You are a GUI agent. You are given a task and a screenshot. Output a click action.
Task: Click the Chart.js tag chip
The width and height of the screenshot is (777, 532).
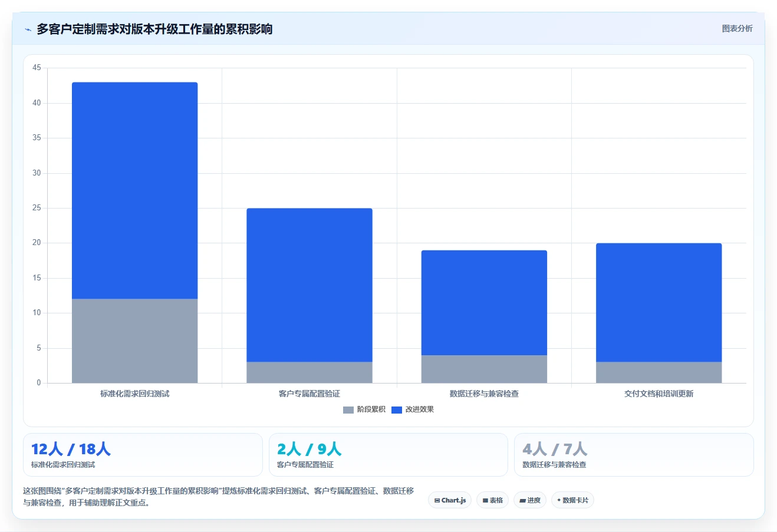click(x=450, y=500)
